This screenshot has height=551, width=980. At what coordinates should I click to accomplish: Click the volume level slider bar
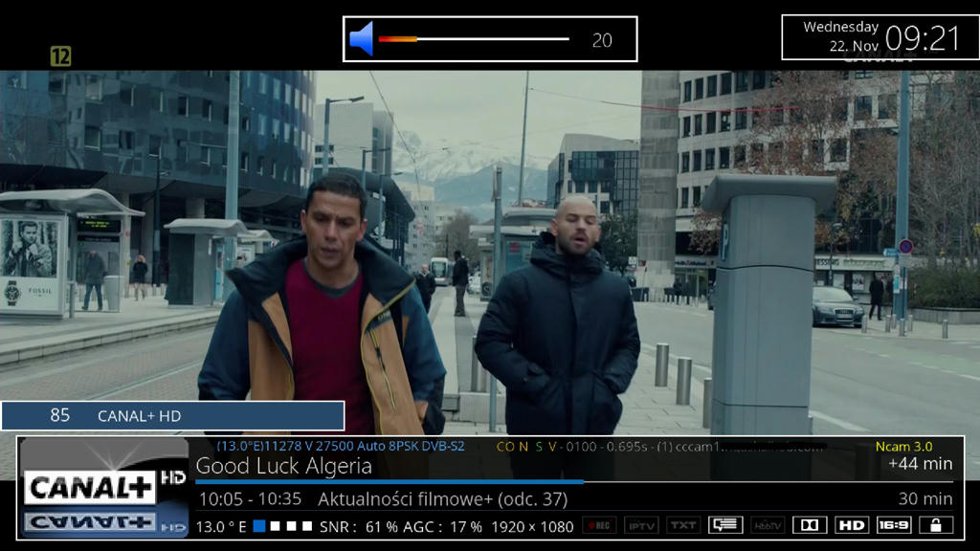tap(474, 39)
